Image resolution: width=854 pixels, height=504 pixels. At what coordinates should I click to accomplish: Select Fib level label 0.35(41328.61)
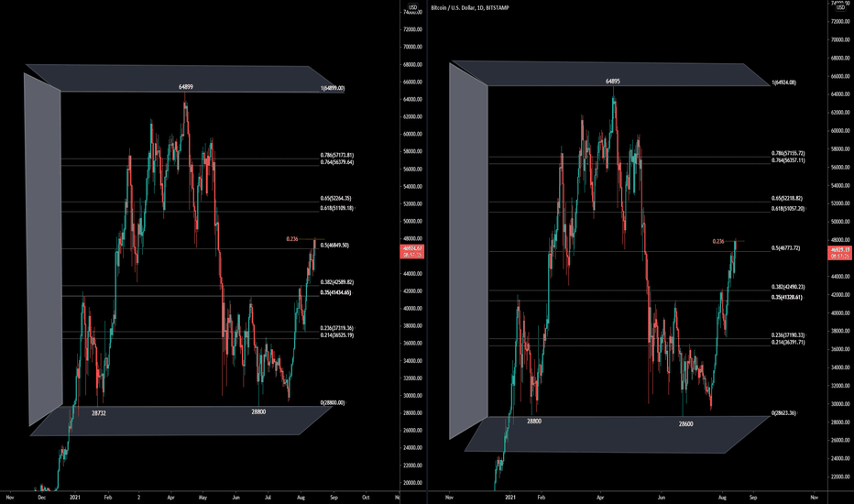click(x=787, y=298)
